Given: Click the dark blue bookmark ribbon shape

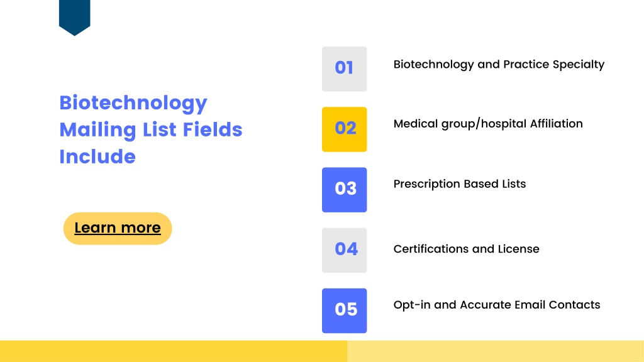Looking at the screenshot, I should (x=75, y=16).
